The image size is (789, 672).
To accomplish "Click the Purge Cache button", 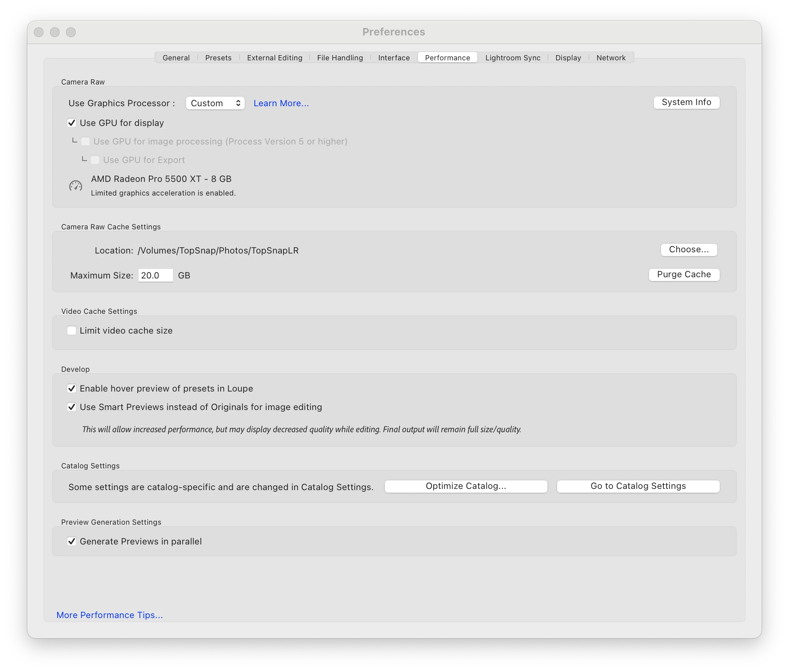I will 684,274.
